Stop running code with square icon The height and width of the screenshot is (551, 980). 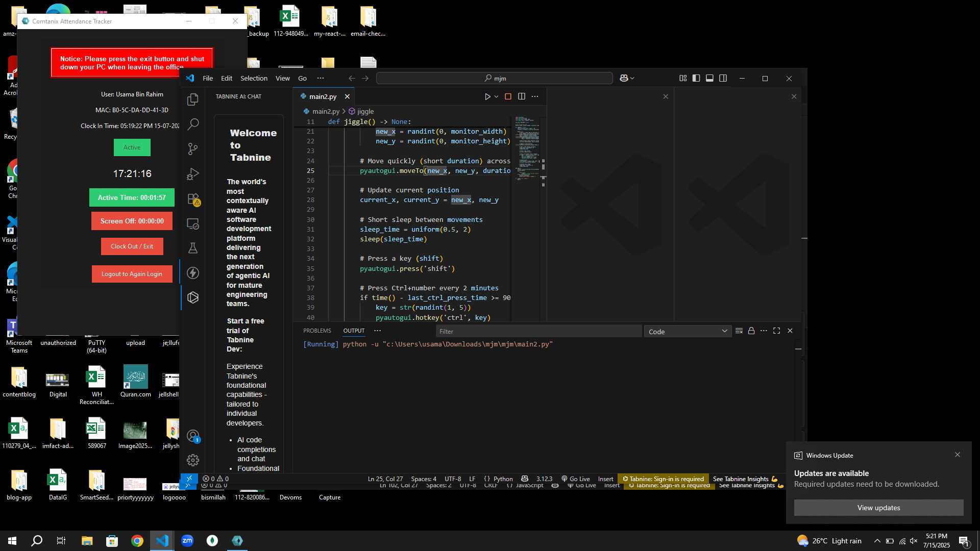[x=508, y=96]
